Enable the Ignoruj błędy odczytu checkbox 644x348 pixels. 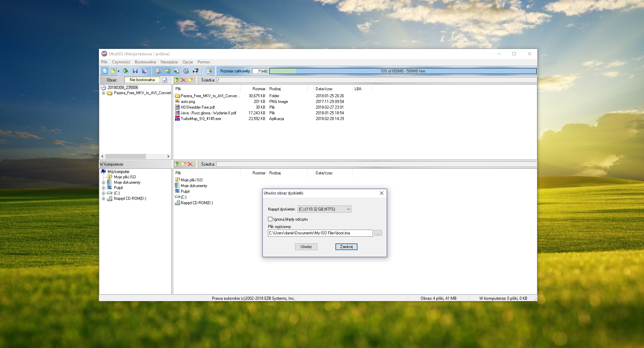pos(270,219)
